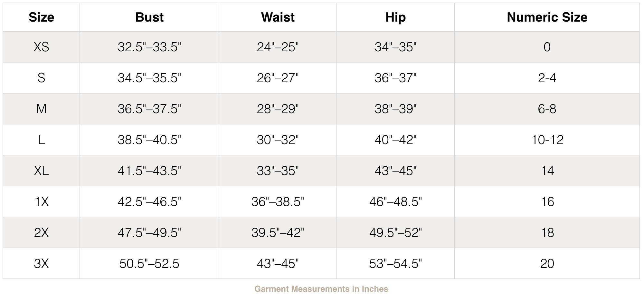Select bust measurement 36.5"–37.5"
Screen dimensions: 644x294
pyautogui.click(x=149, y=109)
